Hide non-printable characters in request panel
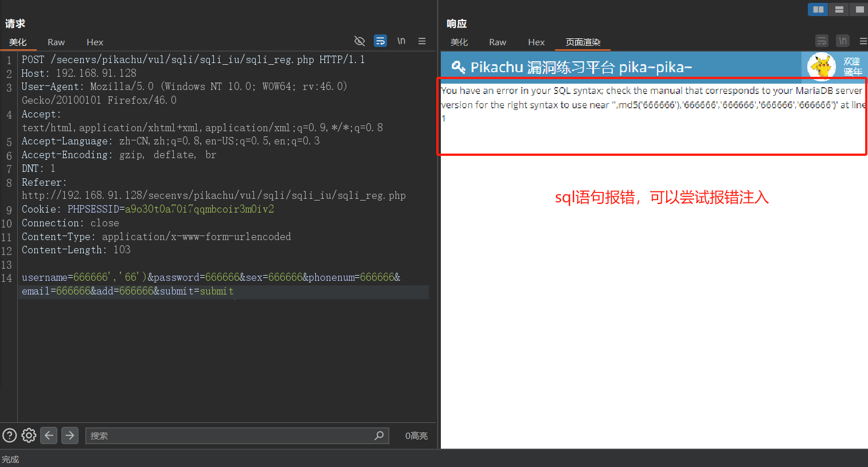This screenshot has width=868, height=467. click(359, 41)
